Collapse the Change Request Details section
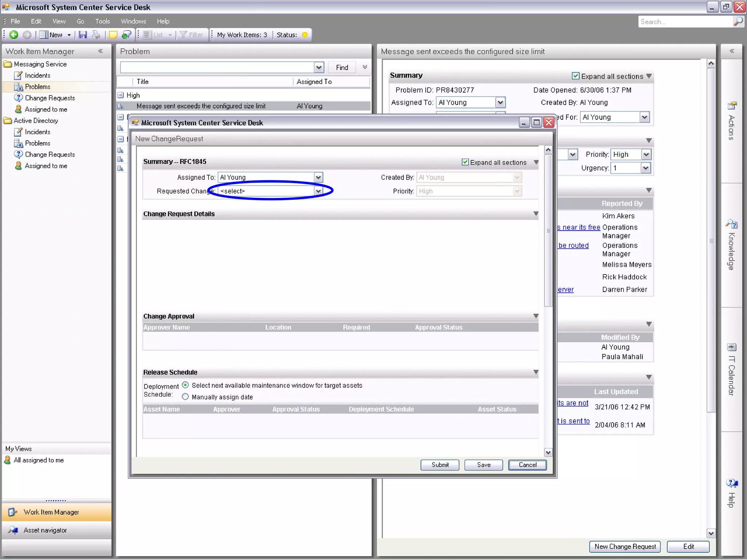 click(535, 214)
